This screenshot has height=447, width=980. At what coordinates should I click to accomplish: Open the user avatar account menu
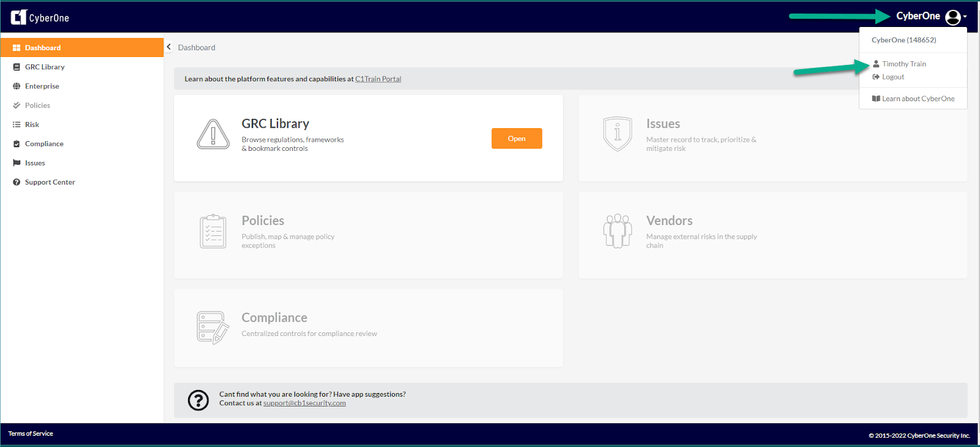point(953,17)
